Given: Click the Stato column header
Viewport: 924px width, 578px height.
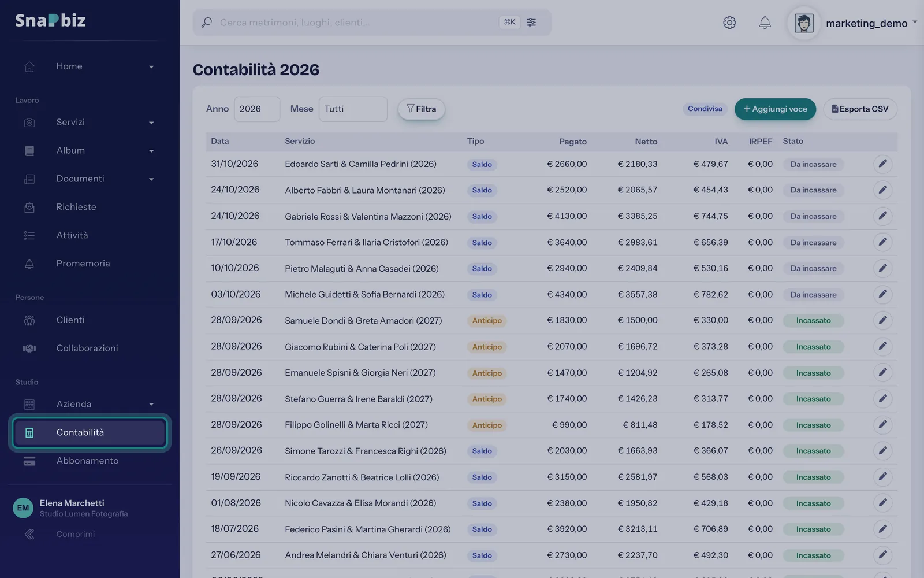Looking at the screenshot, I should (x=793, y=141).
